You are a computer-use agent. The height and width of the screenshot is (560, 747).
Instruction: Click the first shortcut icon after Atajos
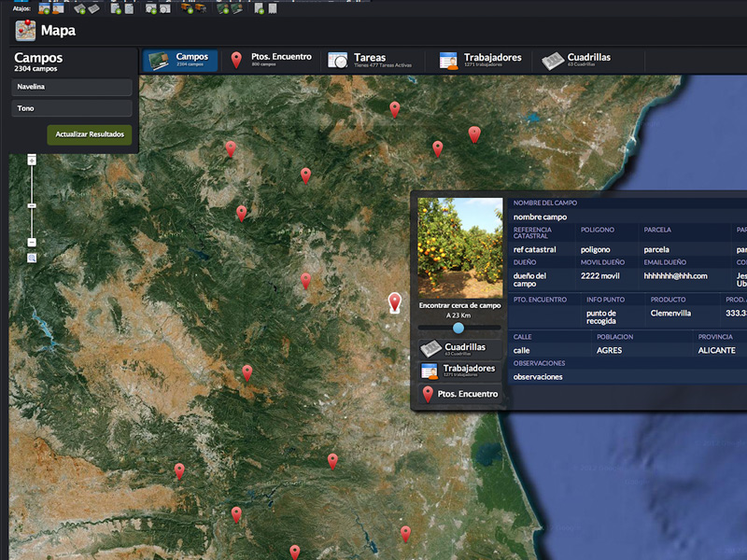click(44, 8)
